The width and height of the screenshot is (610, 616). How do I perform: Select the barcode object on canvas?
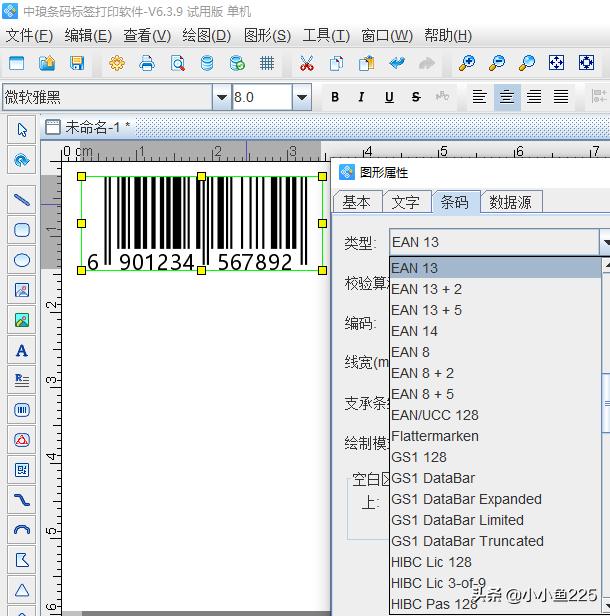(202, 223)
